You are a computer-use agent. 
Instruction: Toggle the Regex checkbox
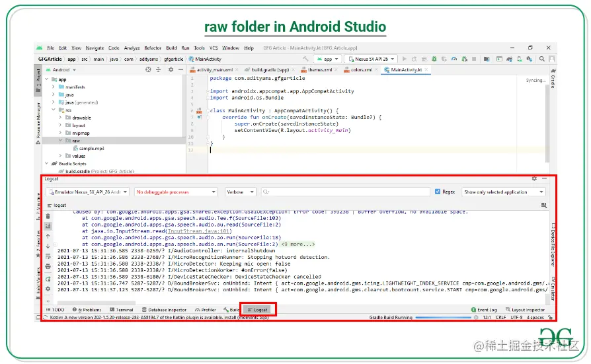coord(438,192)
